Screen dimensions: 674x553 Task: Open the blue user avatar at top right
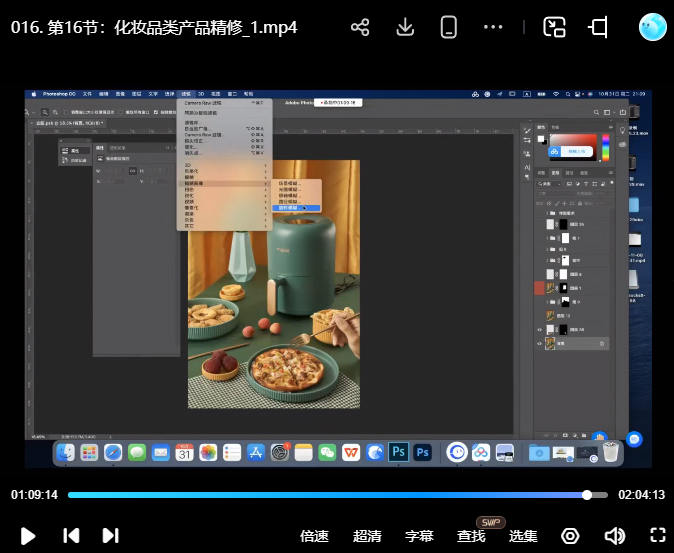pos(653,27)
